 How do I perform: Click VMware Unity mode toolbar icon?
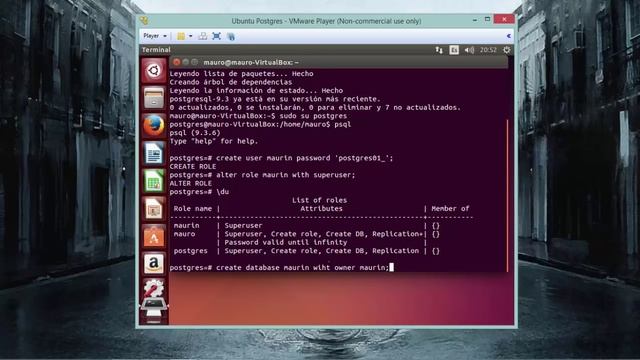231,36
